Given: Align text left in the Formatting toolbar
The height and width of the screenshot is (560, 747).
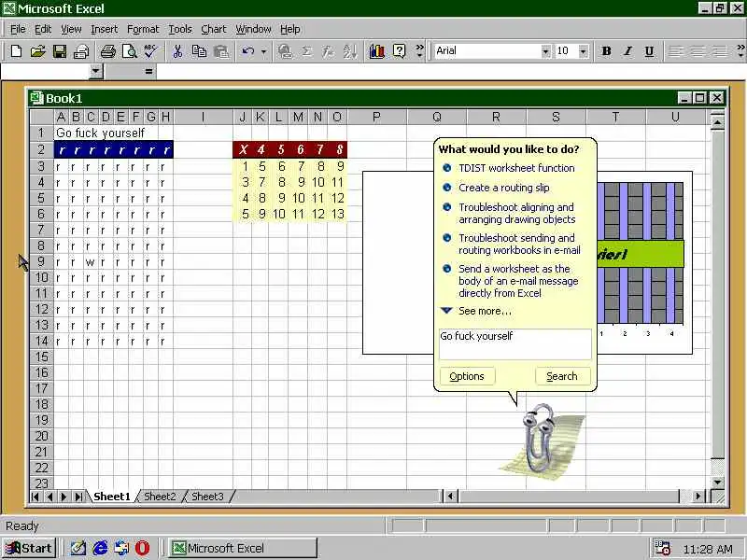Looking at the screenshot, I should (x=675, y=51).
